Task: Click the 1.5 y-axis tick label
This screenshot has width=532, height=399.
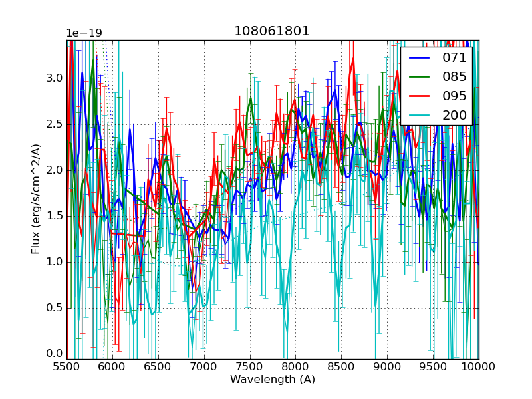Action: tap(53, 216)
